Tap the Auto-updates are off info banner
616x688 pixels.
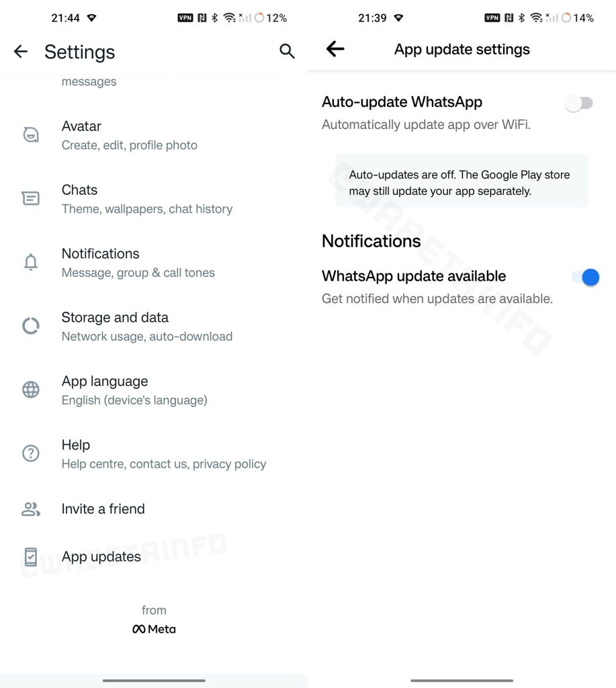tap(461, 181)
